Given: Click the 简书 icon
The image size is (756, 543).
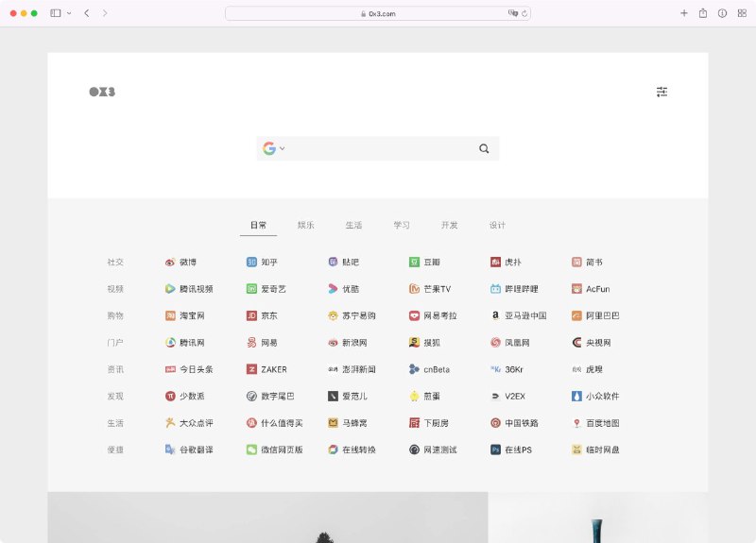Looking at the screenshot, I should click(576, 263).
